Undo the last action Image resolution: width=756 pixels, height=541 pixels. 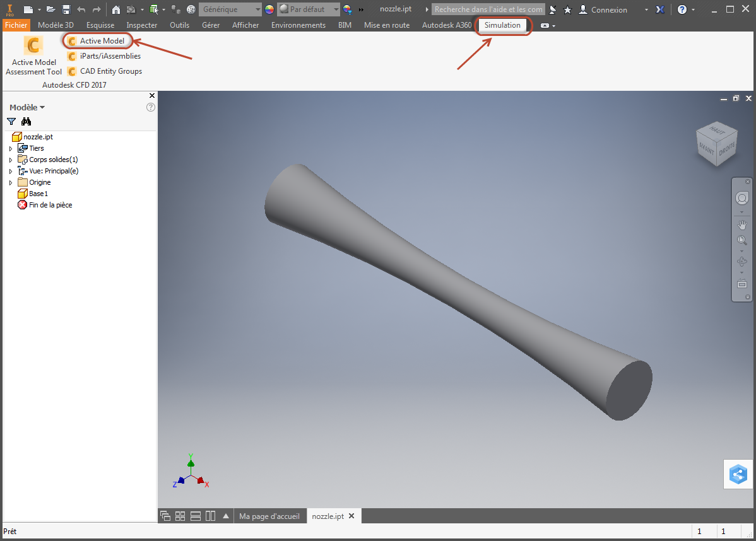pyautogui.click(x=81, y=9)
